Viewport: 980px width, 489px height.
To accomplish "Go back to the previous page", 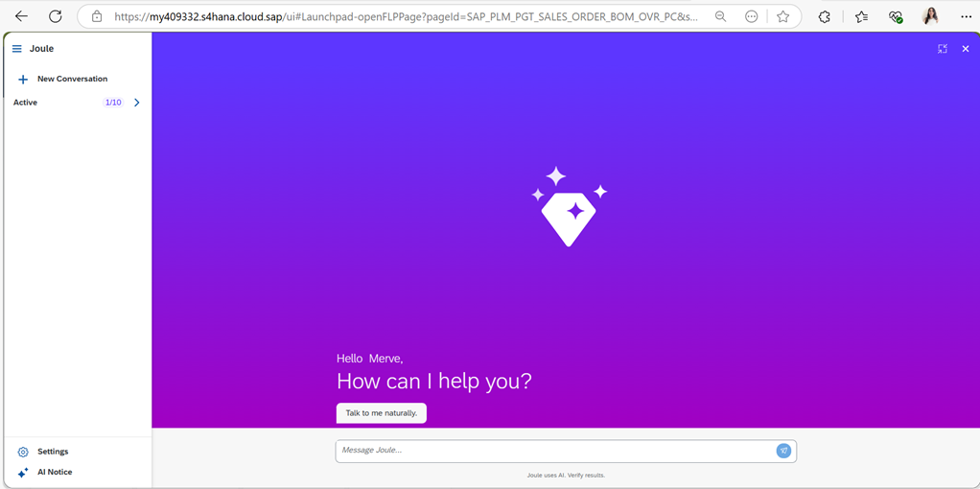I will point(21,16).
